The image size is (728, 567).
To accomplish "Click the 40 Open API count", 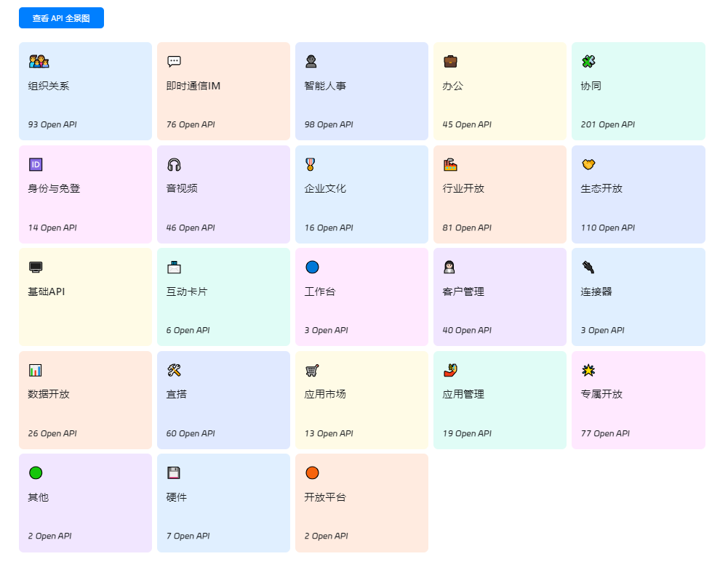I will (x=467, y=330).
